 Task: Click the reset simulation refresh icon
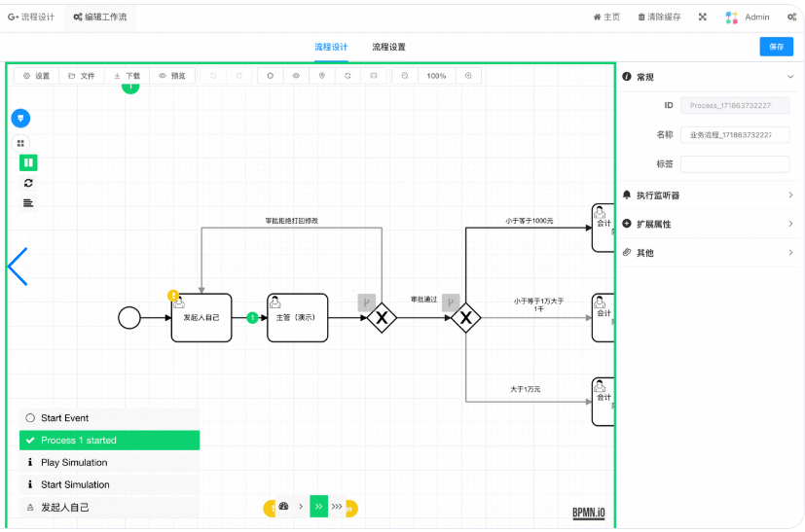[x=28, y=183]
